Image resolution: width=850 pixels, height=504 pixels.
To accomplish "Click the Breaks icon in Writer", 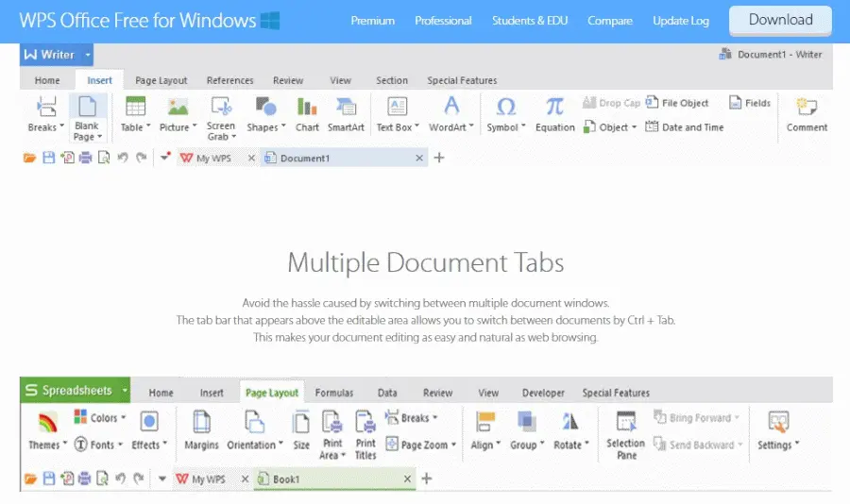I will [46, 107].
